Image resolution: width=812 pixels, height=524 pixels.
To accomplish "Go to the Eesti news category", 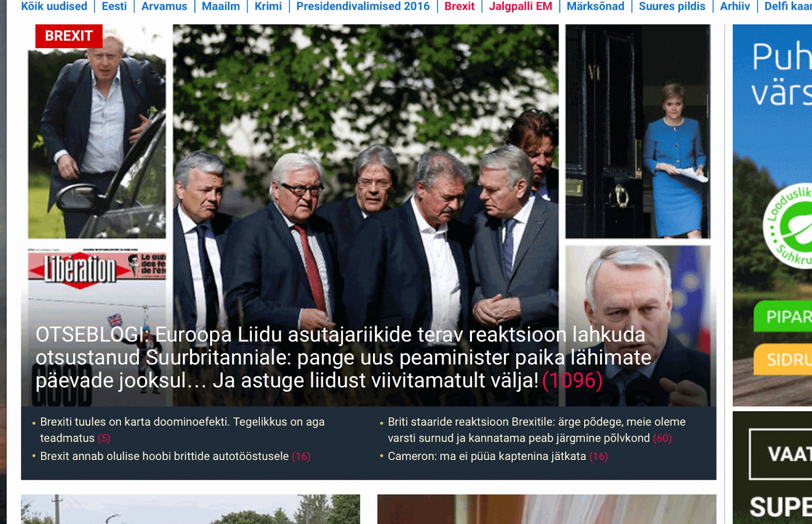I will click(114, 6).
